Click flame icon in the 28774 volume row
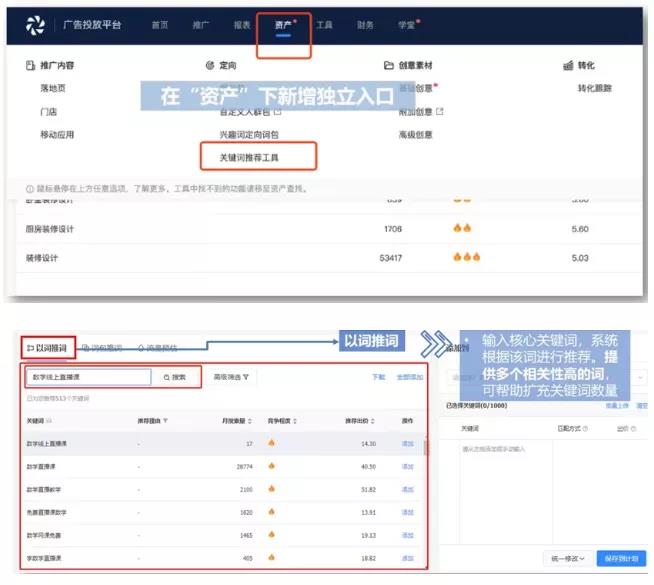 (272, 465)
